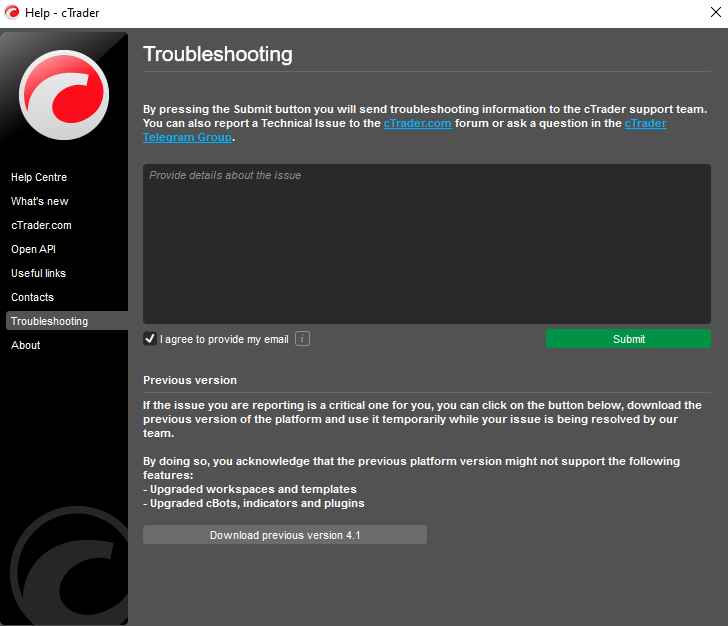Viewport: 728px width, 626px height.
Task: Select the Troubleshooting sidebar item
Action: (x=67, y=321)
